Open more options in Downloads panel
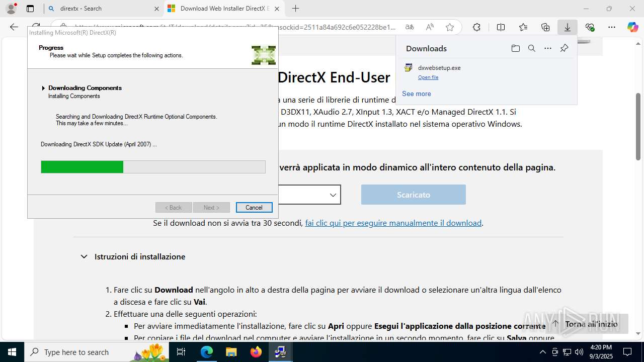The height and width of the screenshot is (362, 644). (x=548, y=48)
